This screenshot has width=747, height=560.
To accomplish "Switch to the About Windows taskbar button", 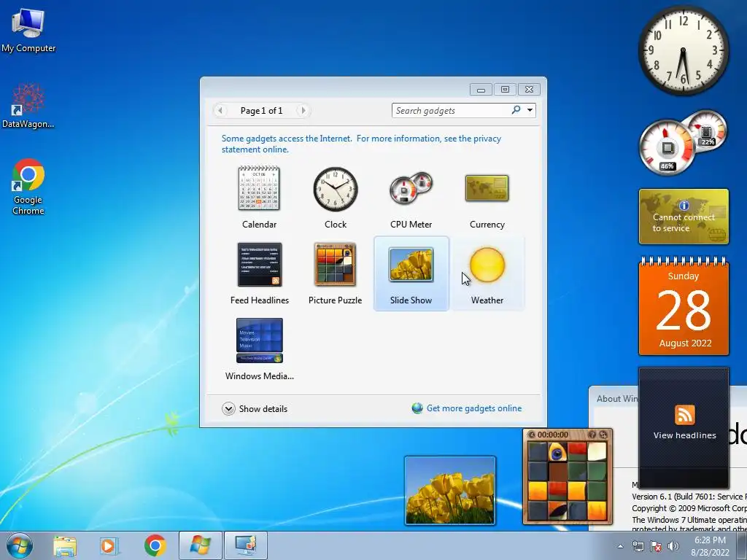I will pos(200,545).
